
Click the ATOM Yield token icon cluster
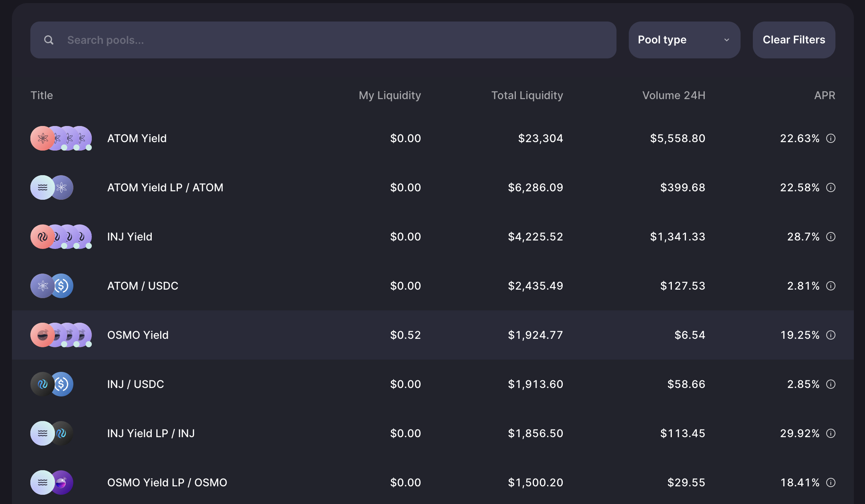pyautogui.click(x=61, y=138)
